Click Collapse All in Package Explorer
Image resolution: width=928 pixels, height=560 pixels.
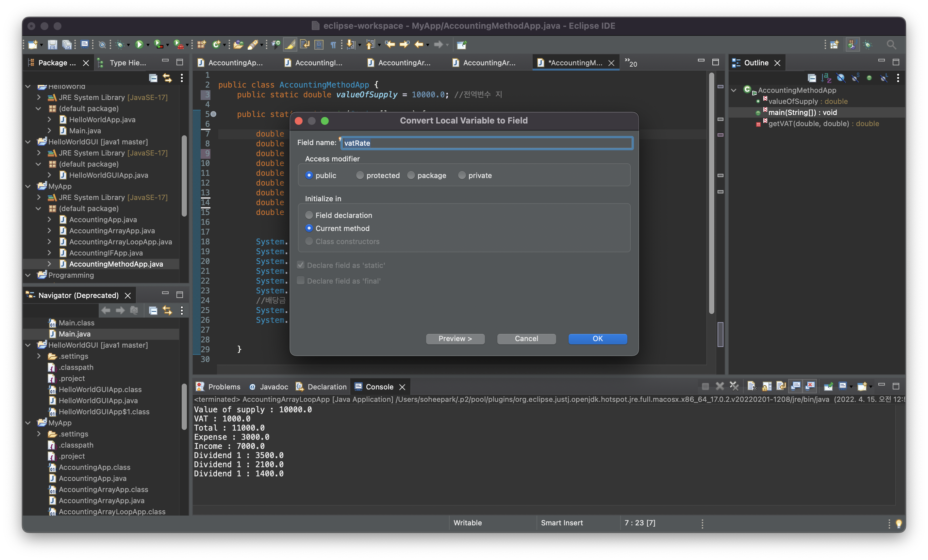(153, 78)
